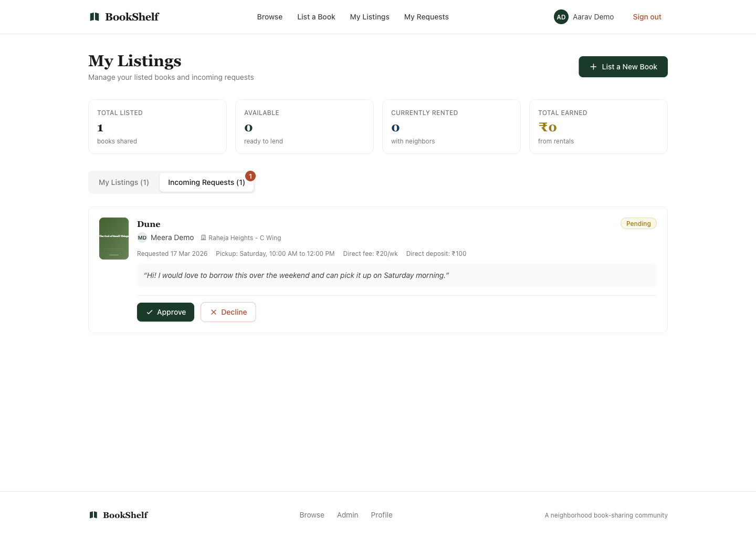Decline the request from Meera Demo
This screenshot has height=538, width=756.
coord(228,312)
